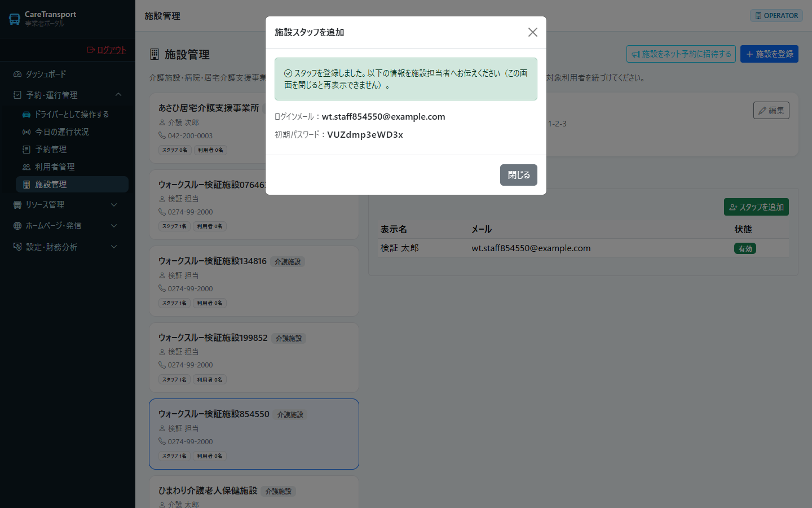
Task: Click the 編集 button
Action: [771, 110]
